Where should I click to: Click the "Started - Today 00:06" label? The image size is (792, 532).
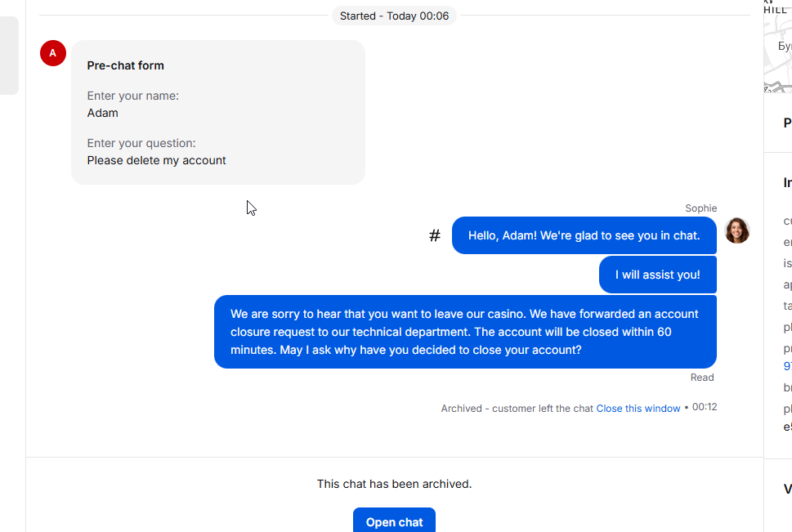(394, 16)
